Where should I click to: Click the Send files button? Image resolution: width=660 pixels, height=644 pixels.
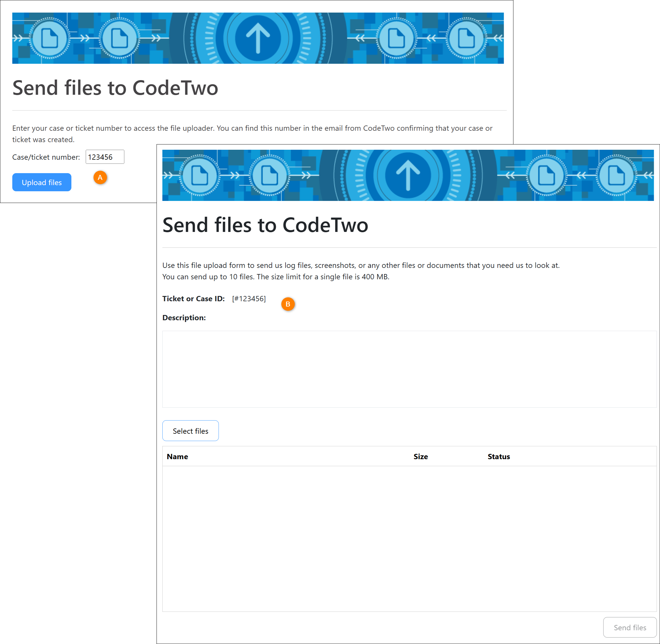(630, 627)
